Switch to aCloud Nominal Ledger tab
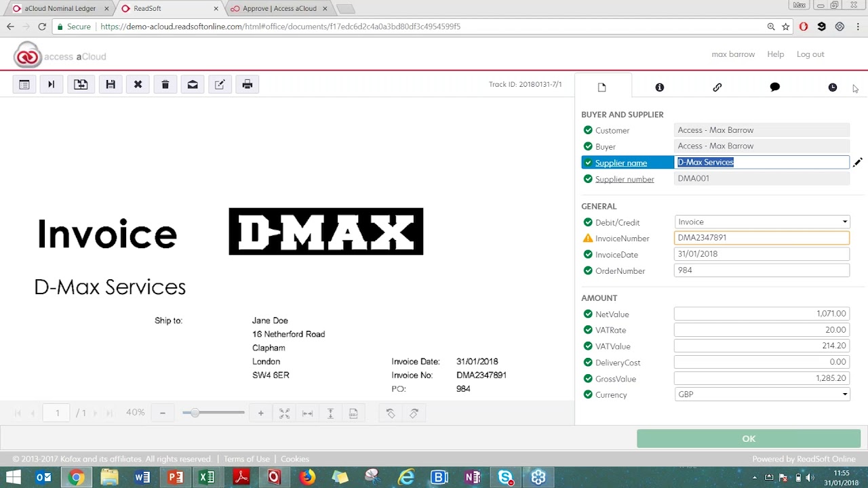The image size is (868, 488). pyautogui.click(x=60, y=9)
